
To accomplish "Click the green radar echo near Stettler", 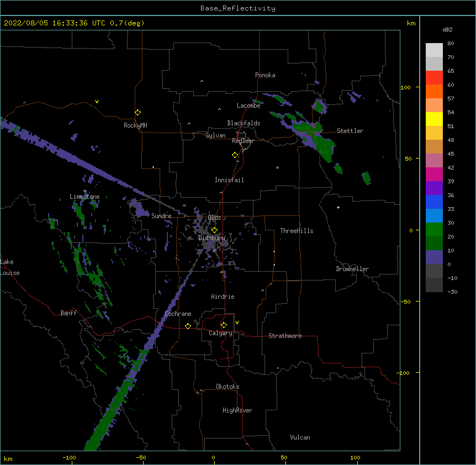I will (325, 147).
